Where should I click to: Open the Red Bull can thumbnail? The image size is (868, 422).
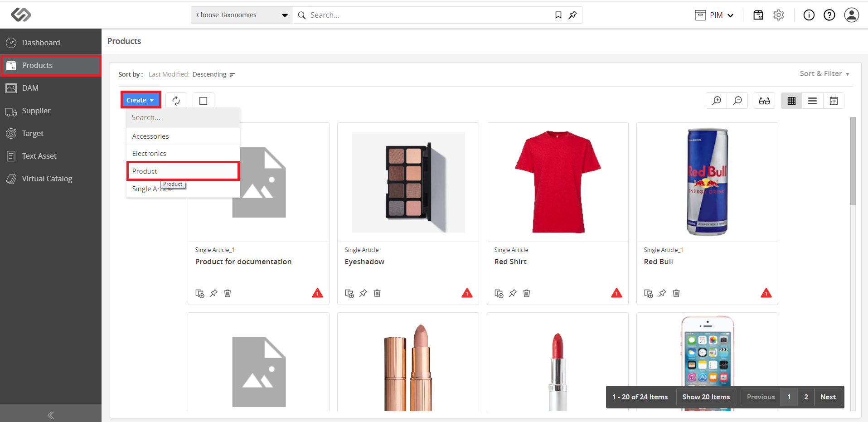point(707,182)
